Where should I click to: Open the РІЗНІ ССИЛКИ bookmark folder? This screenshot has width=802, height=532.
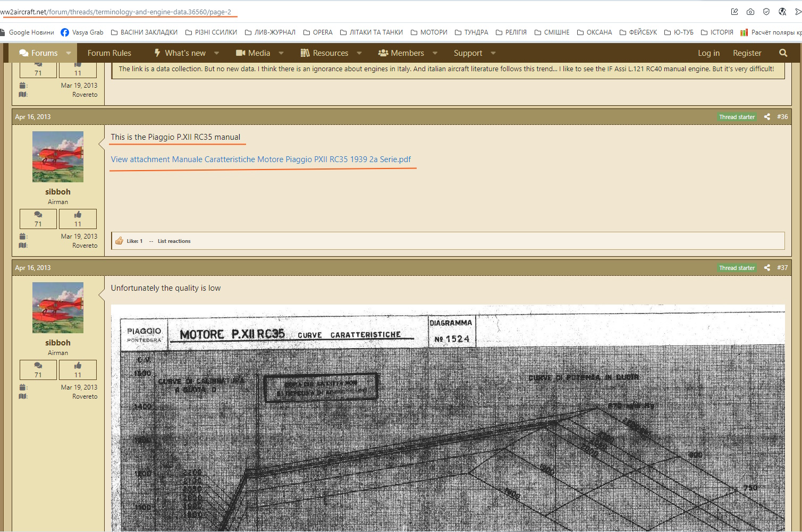click(x=211, y=32)
